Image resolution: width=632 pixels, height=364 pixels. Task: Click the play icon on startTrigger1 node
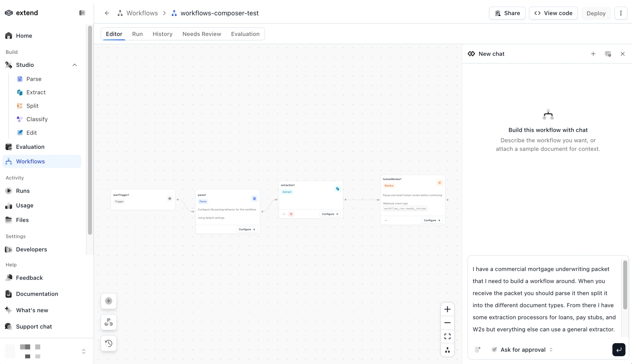coord(170,198)
